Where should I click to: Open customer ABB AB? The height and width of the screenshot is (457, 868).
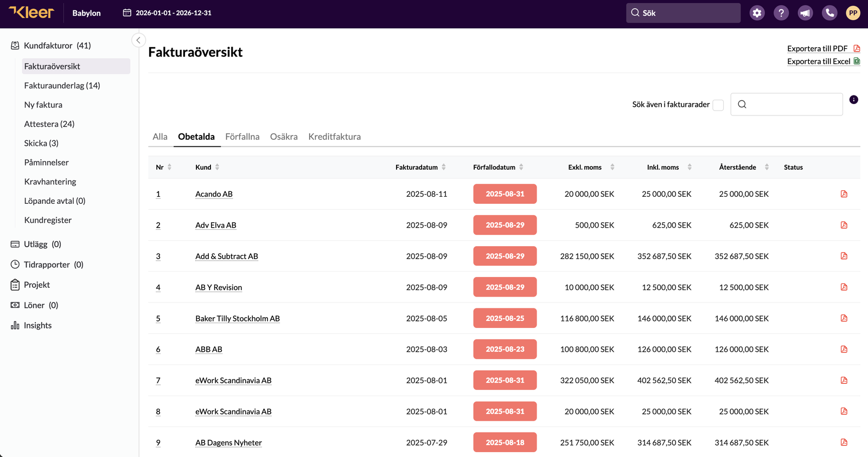pos(209,349)
